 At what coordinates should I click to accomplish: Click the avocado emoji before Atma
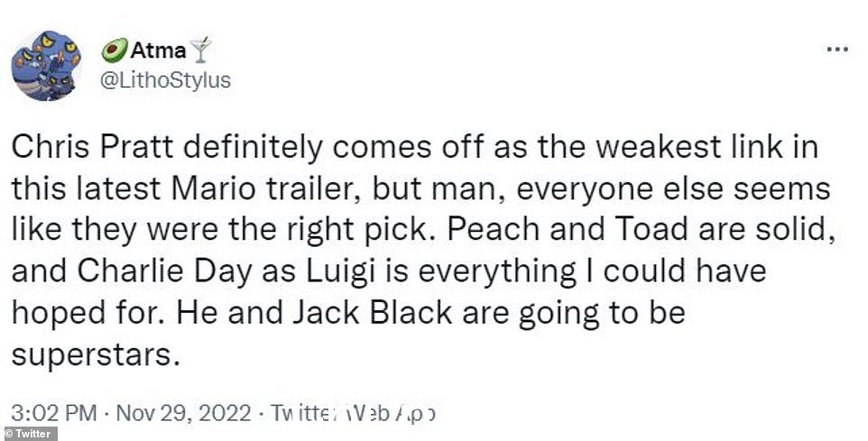(115, 51)
